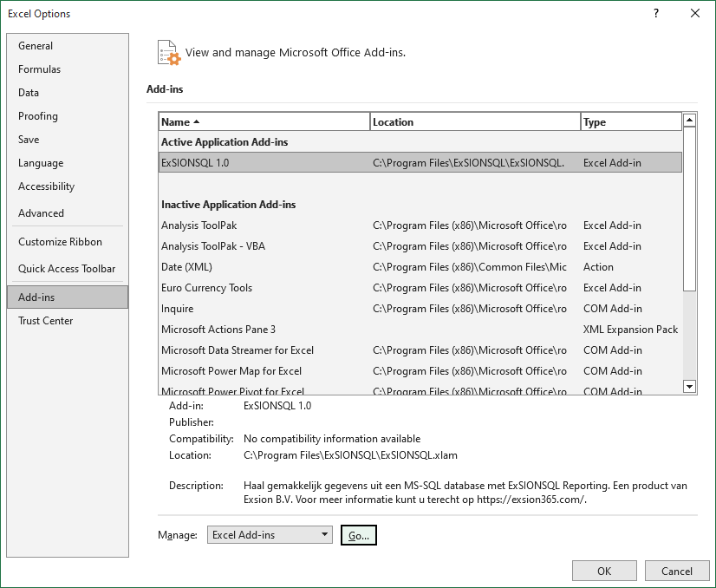Click the add-ins list scrollbar thumb
The image size is (716, 588).
[689, 209]
